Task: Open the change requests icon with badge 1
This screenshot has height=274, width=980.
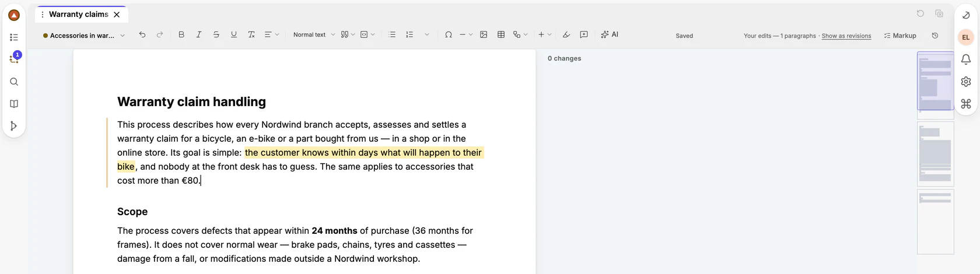Action: (14, 58)
